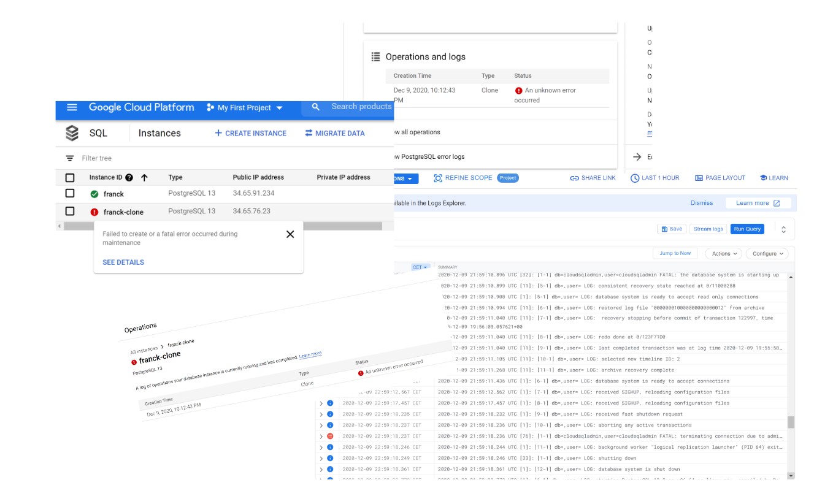Click CREATE INSTANCE

click(x=250, y=133)
